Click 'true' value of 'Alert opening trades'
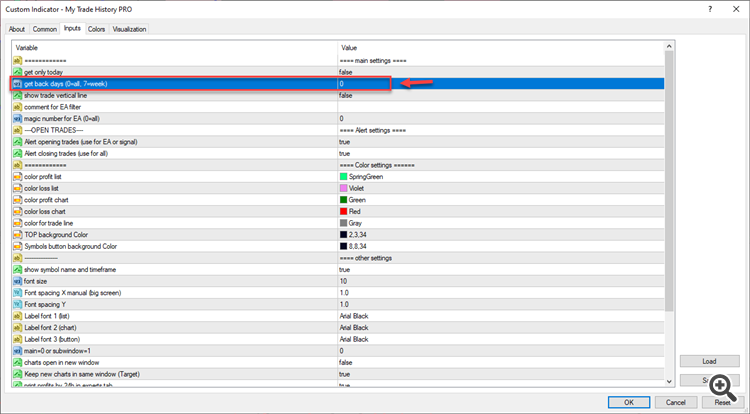Viewport: 750px width, 414px height. 344,142
